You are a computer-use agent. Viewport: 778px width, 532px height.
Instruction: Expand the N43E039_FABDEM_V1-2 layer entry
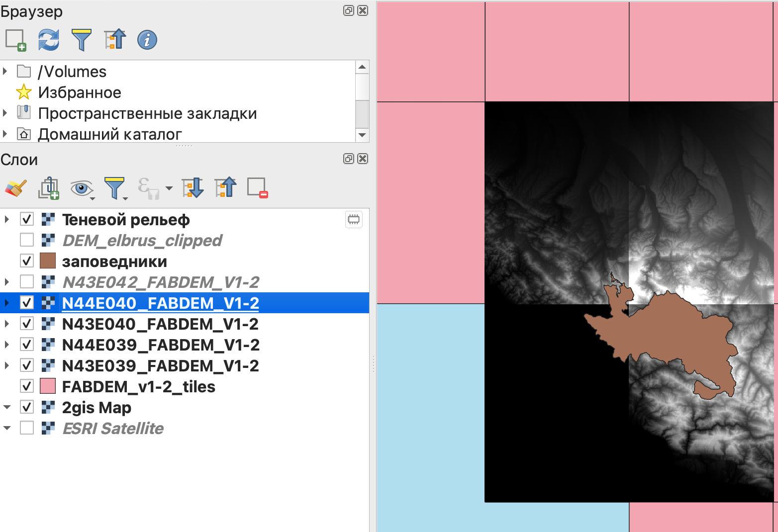point(6,365)
